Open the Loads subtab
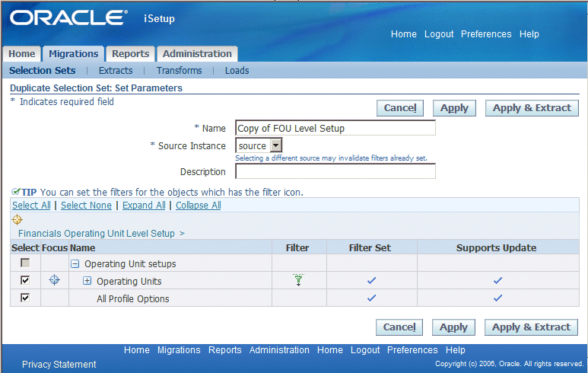The width and height of the screenshot is (588, 373). click(x=237, y=71)
